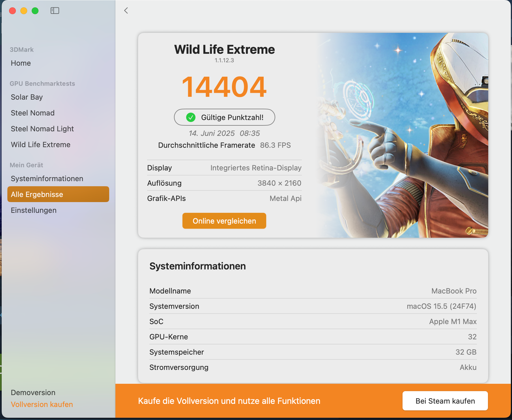
Task: Click the GPU Benchmarktests section header
Action: point(42,83)
